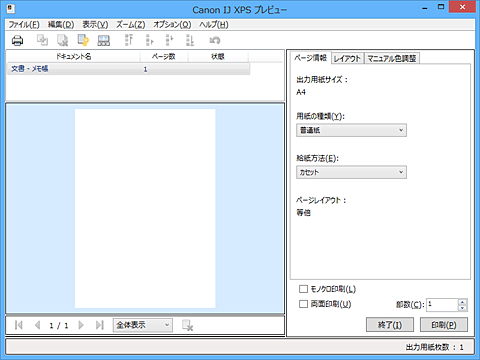Click the 等倍 page layout value
This screenshot has width=480, height=360.
point(303,213)
